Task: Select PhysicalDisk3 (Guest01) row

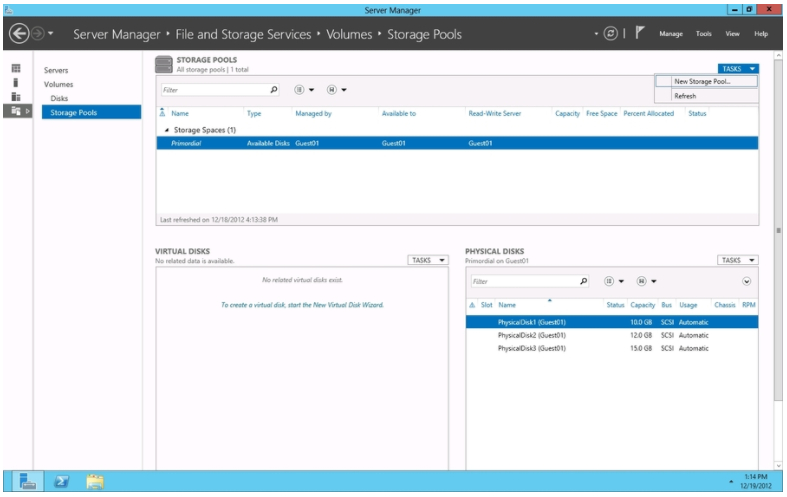Action: (x=612, y=348)
